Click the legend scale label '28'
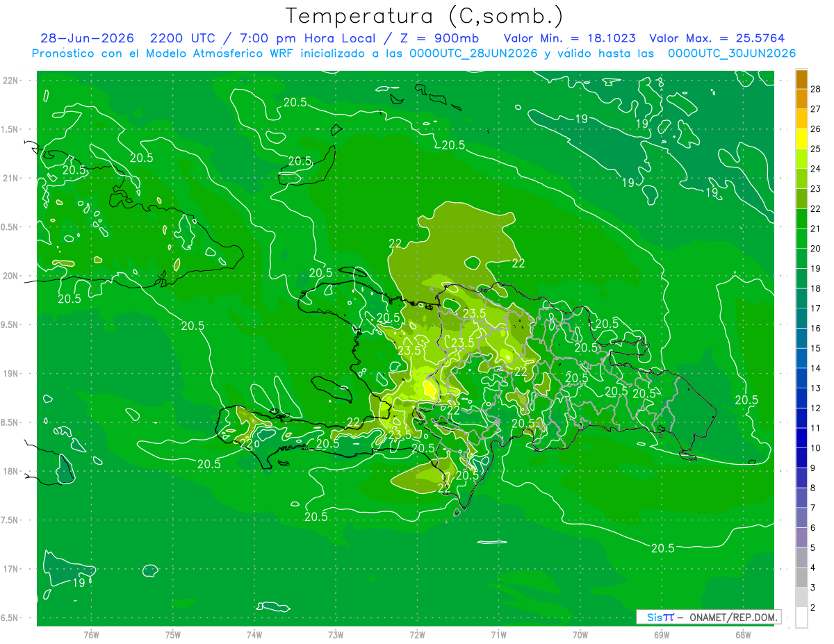Image resolution: width=834 pixels, height=644 pixels. point(816,89)
